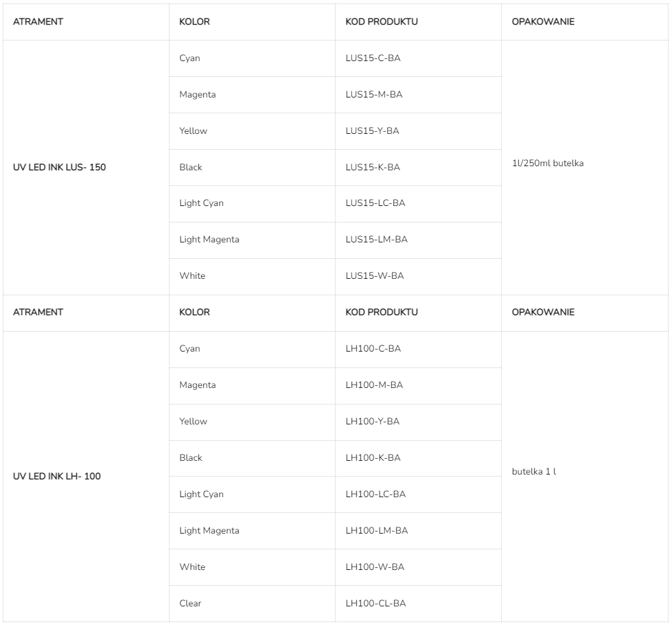Click the LUS15-LC-BA table cell
Viewport: 672px width, 627px height.
tap(375, 203)
